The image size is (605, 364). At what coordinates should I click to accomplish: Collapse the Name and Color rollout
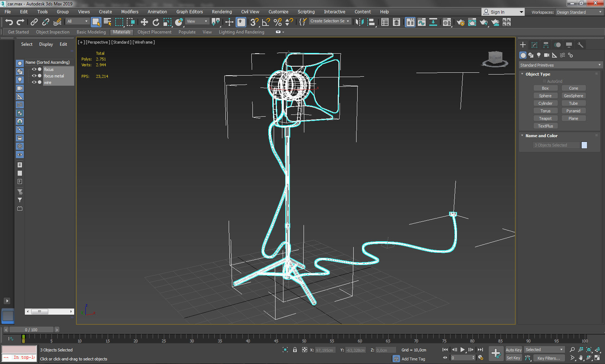[x=522, y=135]
